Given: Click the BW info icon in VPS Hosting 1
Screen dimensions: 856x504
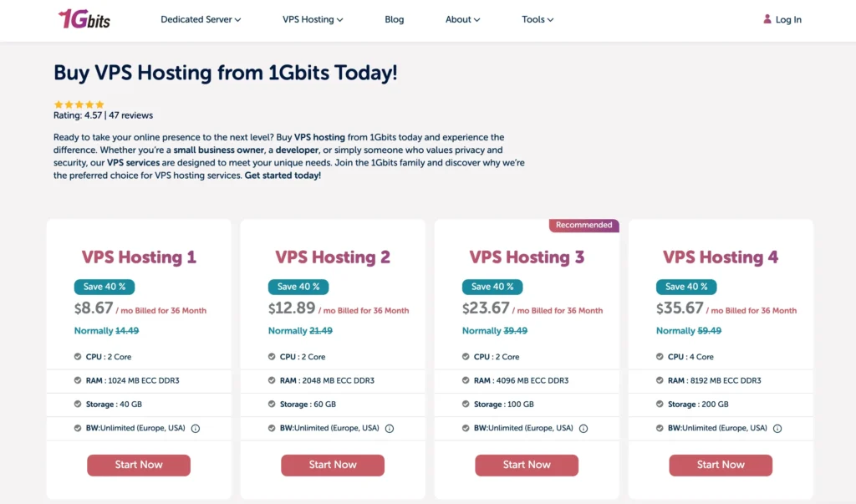Looking at the screenshot, I should click(x=196, y=428).
